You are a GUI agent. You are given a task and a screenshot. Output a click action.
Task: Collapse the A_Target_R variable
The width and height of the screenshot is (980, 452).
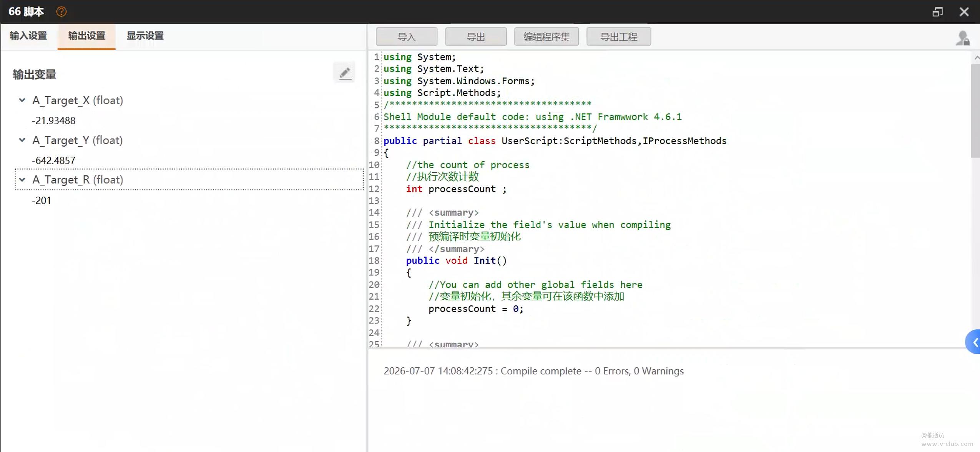22,179
